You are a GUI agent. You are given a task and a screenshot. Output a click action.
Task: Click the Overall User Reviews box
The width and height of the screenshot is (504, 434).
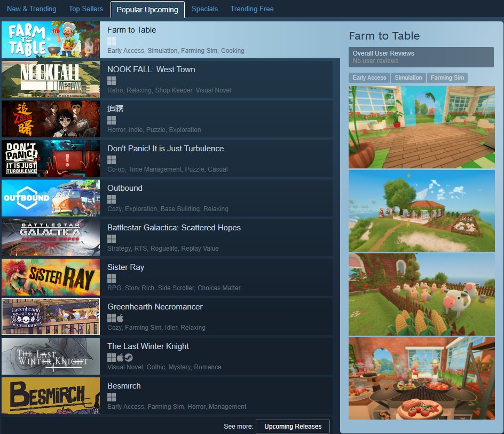(421, 57)
